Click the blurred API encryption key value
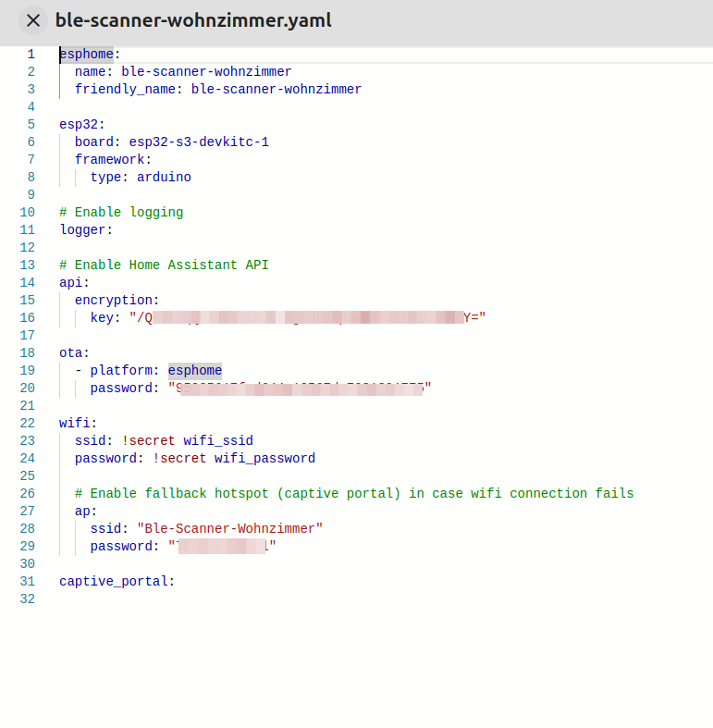Image resolution: width=713 pixels, height=728 pixels. click(x=307, y=317)
